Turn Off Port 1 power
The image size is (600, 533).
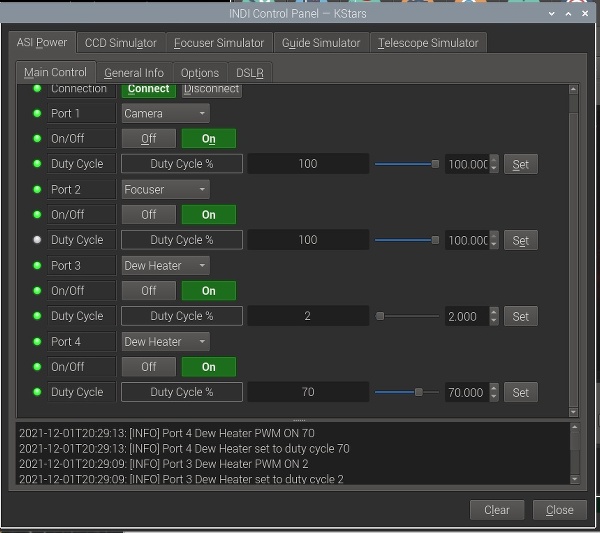pos(148,139)
